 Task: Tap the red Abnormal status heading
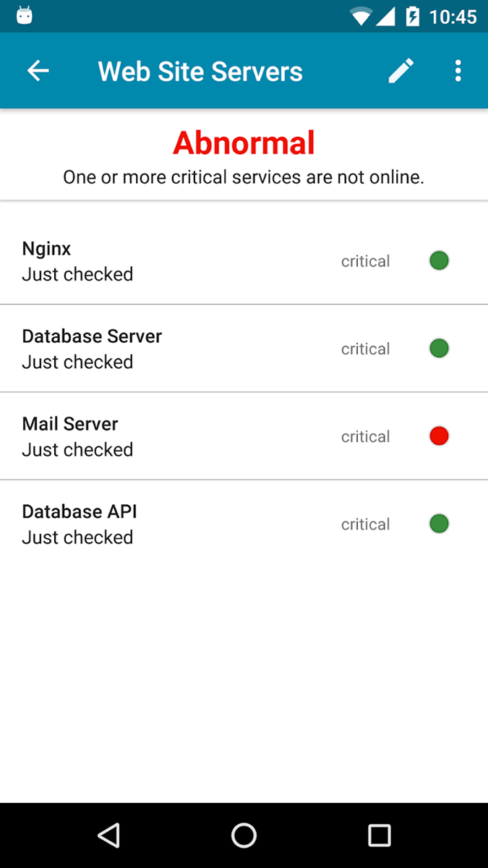tap(244, 142)
